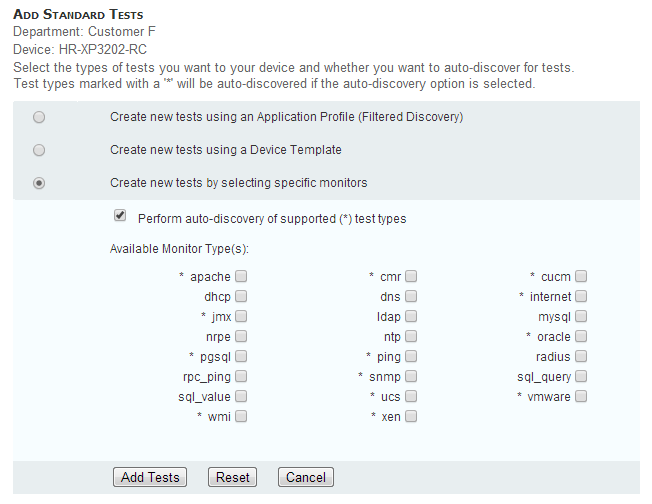This screenshot has height=504, width=652.
Task: Tick the cucm monitor checkbox
Action: tap(581, 276)
